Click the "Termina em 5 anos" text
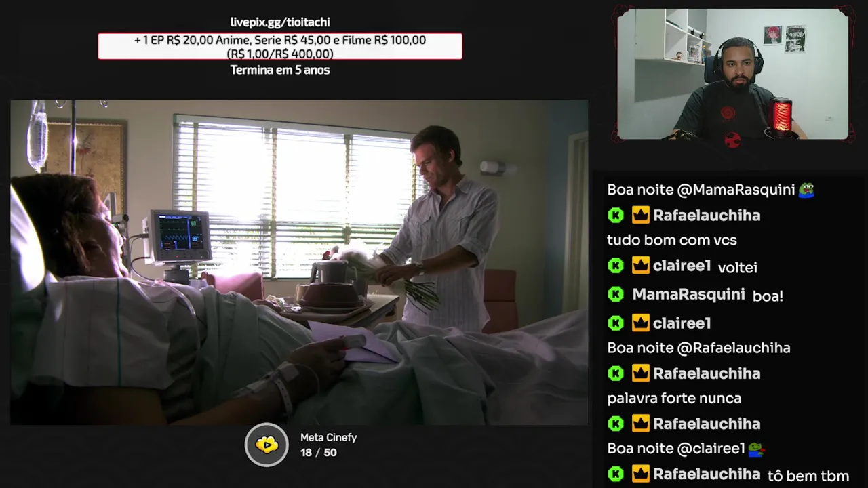 tap(280, 70)
